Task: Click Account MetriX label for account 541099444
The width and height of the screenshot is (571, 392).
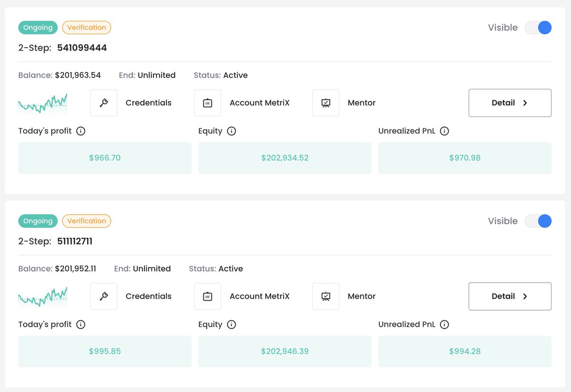Action: click(x=259, y=103)
